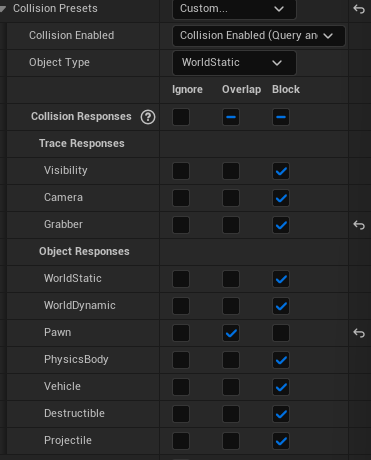
Task: Check Overlap for Projectile object
Action: (231, 441)
